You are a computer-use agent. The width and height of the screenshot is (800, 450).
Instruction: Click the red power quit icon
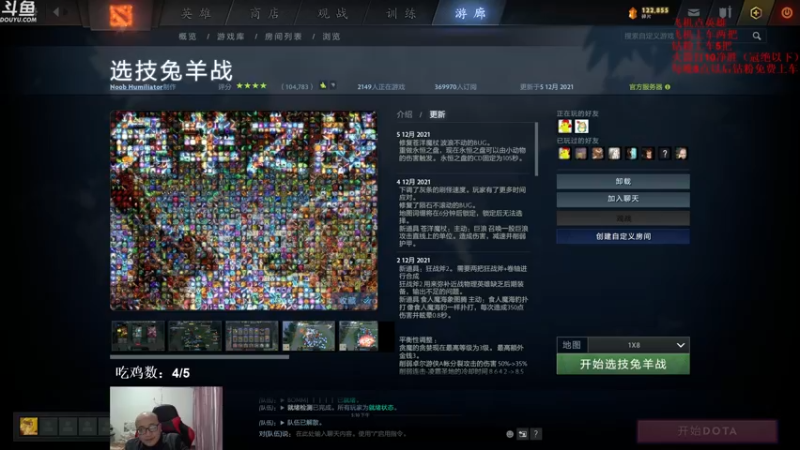click(787, 13)
